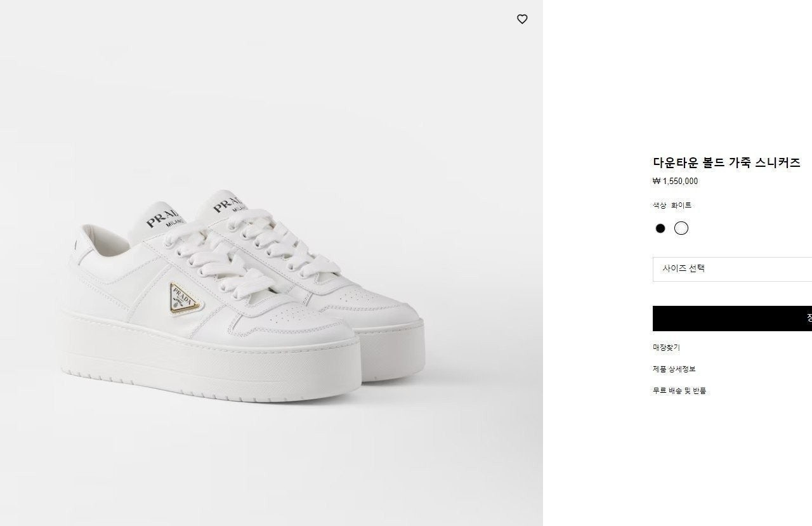Image resolution: width=812 pixels, height=526 pixels.
Task: Click the 화이트 color name text
Action: click(x=681, y=206)
